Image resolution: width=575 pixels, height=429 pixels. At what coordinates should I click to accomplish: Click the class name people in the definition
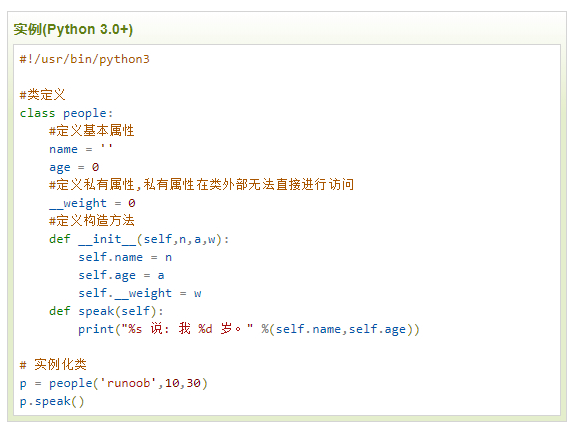(85, 113)
